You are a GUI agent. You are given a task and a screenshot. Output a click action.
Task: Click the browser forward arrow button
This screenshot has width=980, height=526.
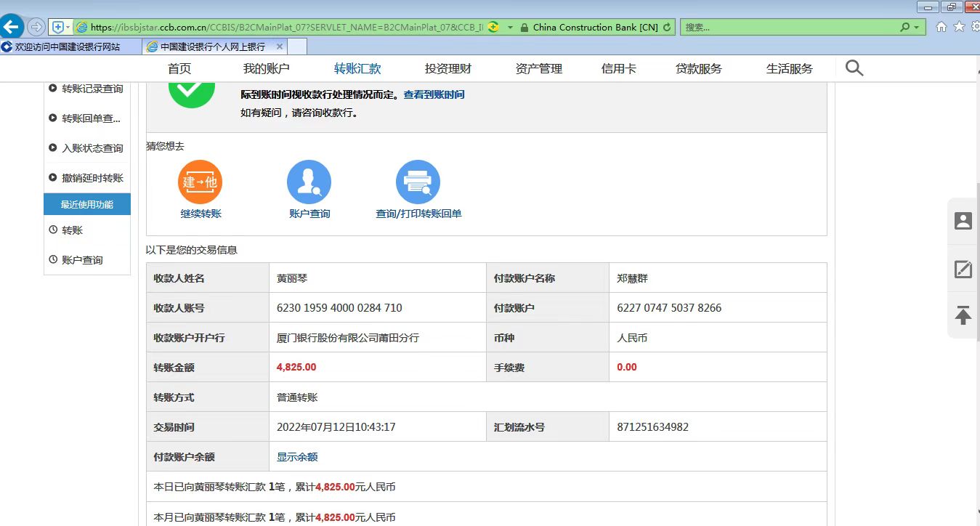pos(36,27)
